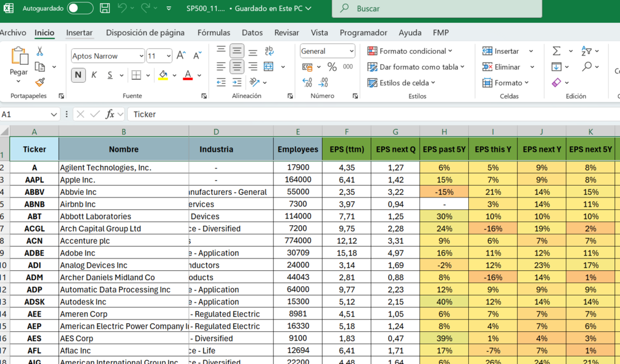Apply cell borders with the borders icon
The width and height of the screenshot is (620, 364).
pyautogui.click(x=136, y=75)
